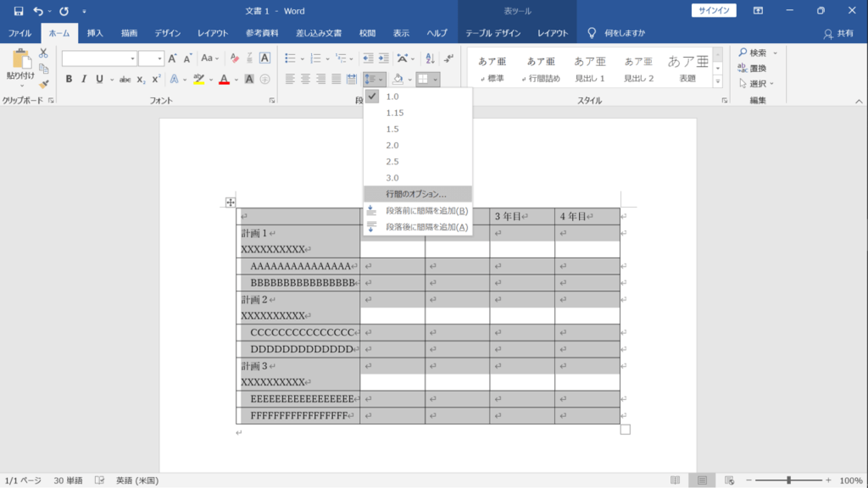Click the zoom slider handle
This screenshot has width=868, height=488.
tap(789, 480)
